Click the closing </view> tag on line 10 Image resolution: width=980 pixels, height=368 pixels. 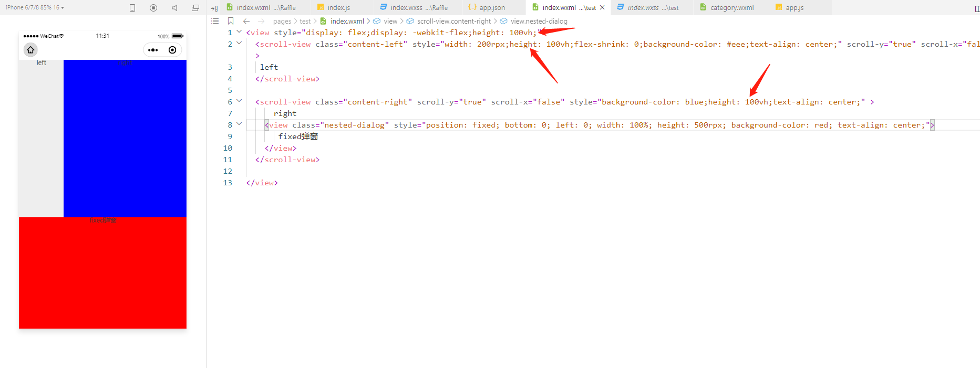(x=281, y=148)
